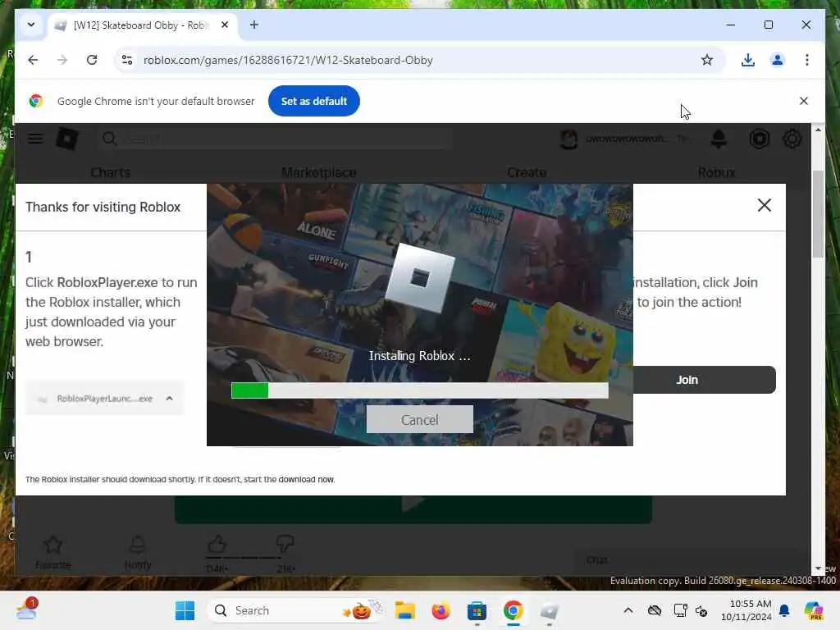840x630 pixels.
Task: Open Chrome three-dot menu
Action: click(807, 60)
